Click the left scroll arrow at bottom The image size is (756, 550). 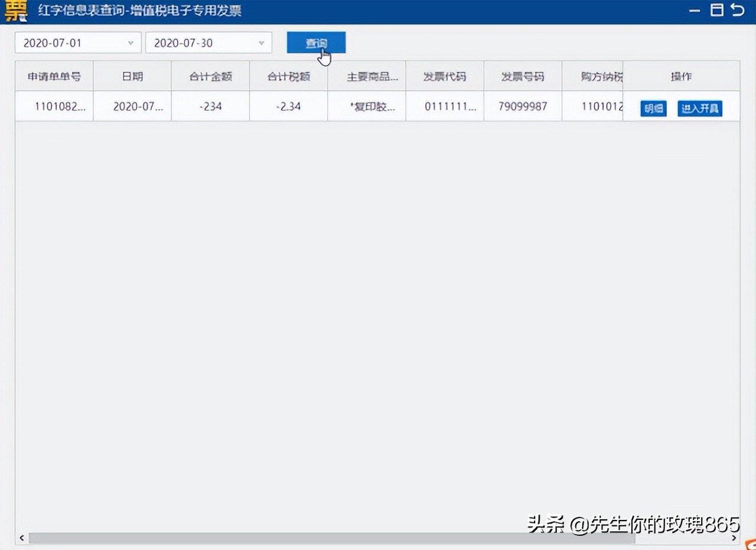coord(21,538)
